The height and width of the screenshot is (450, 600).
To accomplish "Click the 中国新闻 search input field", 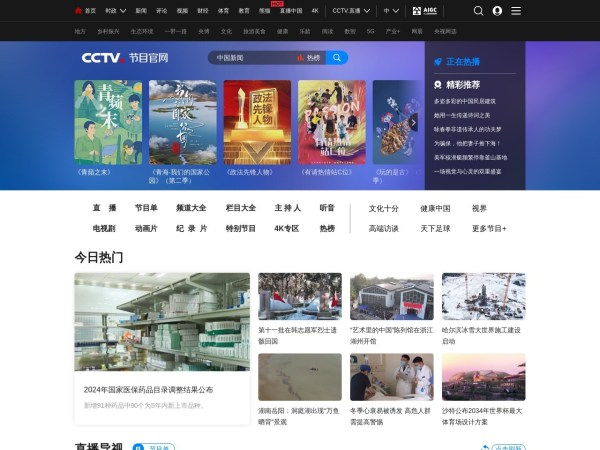I will coord(250,58).
